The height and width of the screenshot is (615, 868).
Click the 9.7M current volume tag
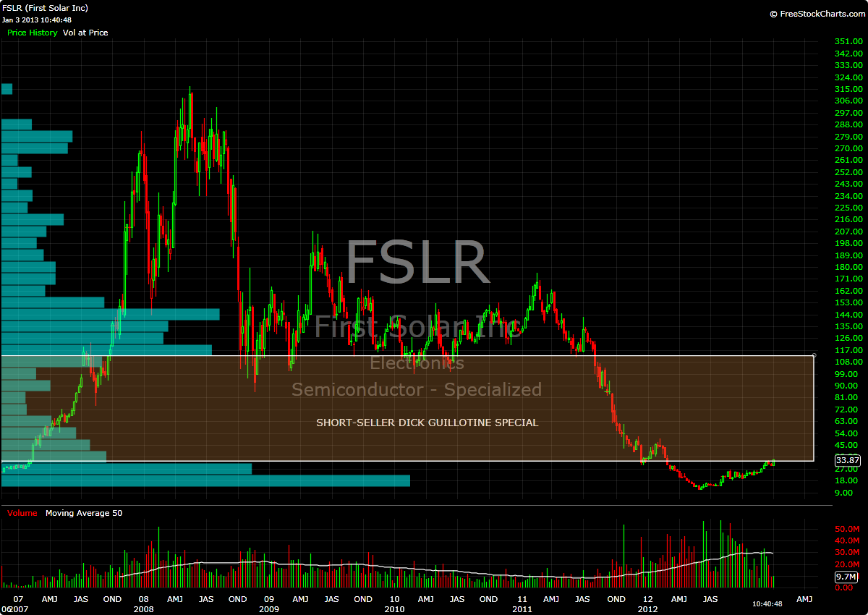(846, 577)
